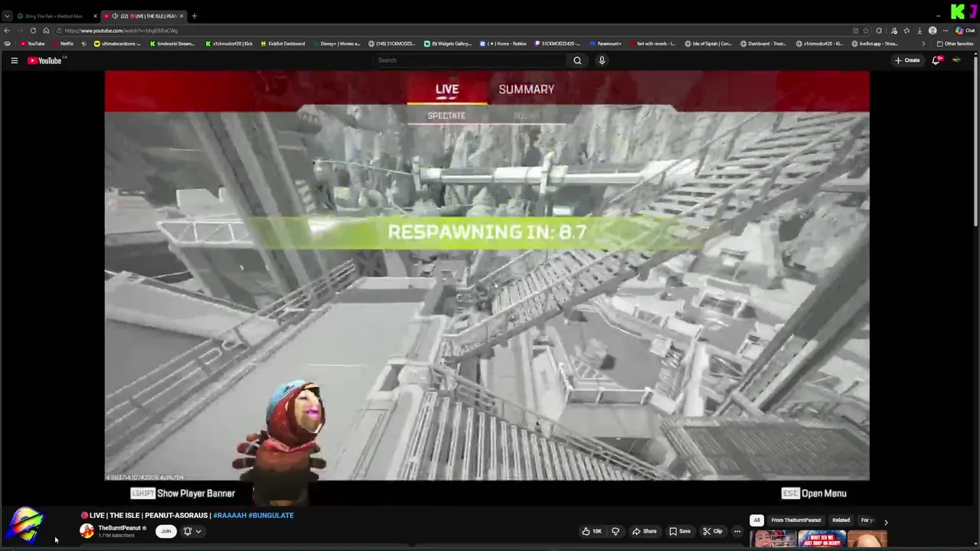Show next related filter chips arrow
Image resolution: width=980 pixels, height=551 pixels.
tap(886, 521)
